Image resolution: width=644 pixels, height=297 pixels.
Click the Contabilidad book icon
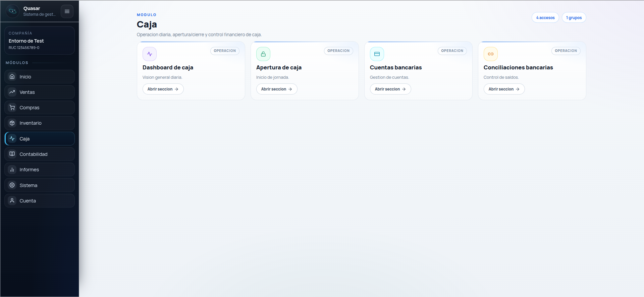point(12,154)
